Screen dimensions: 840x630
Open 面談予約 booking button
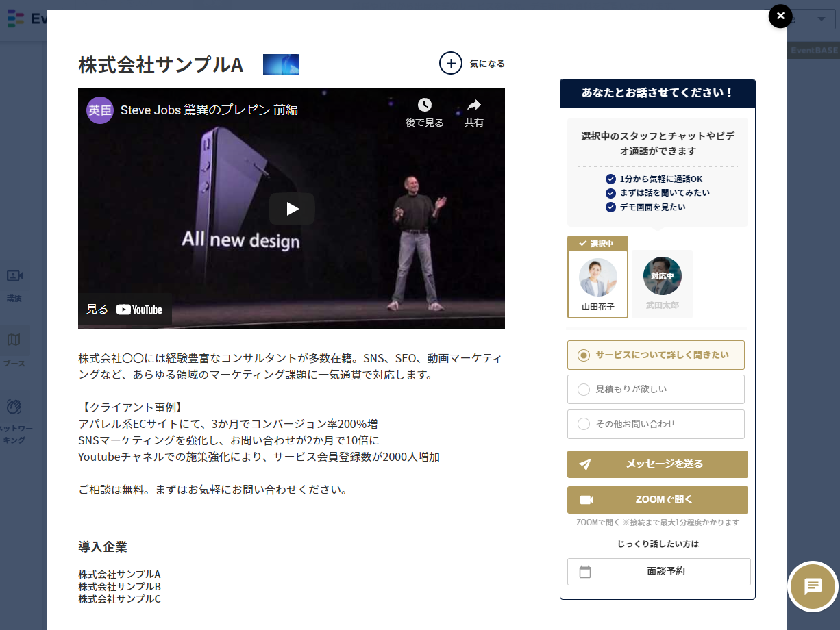pos(659,571)
